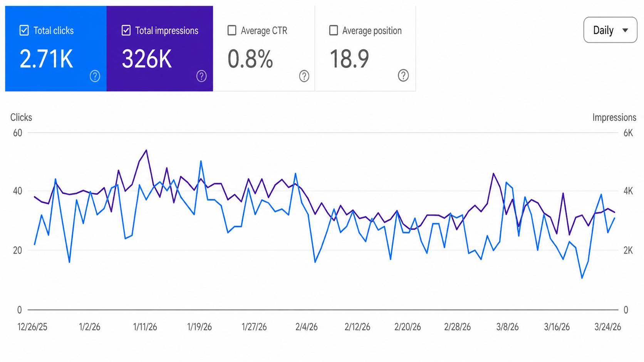
Task: Open the Daily granularity dropdown
Action: coord(610,30)
